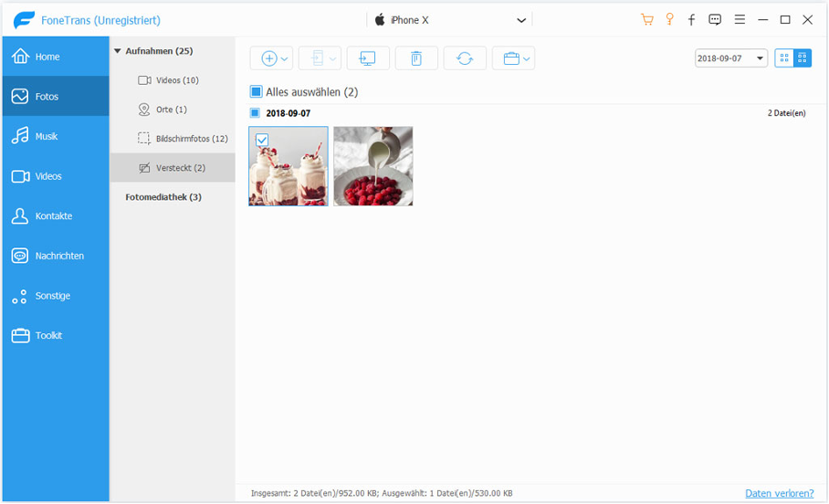This screenshot has width=829, height=504.
Task: Go to Home in sidebar
Action: click(56, 56)
